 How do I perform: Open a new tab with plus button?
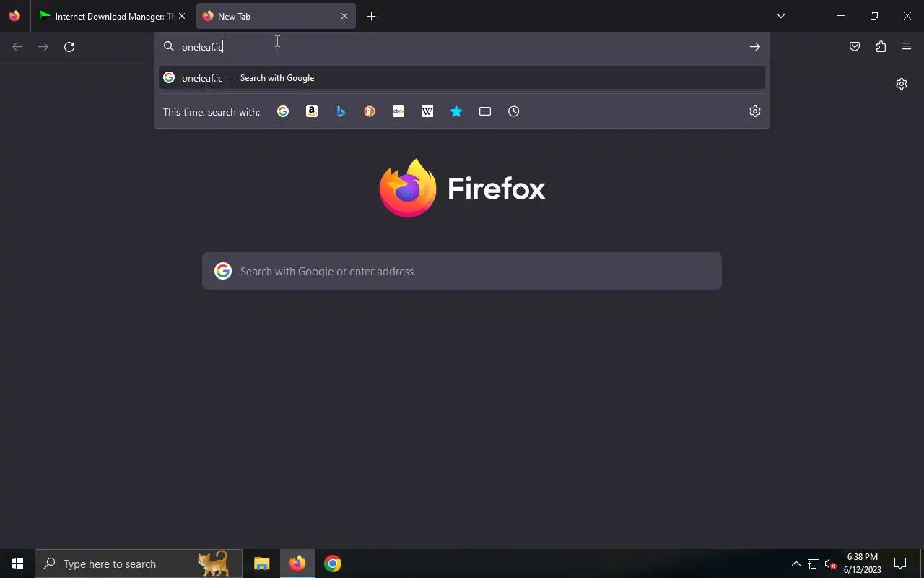(x=371, y=16)
